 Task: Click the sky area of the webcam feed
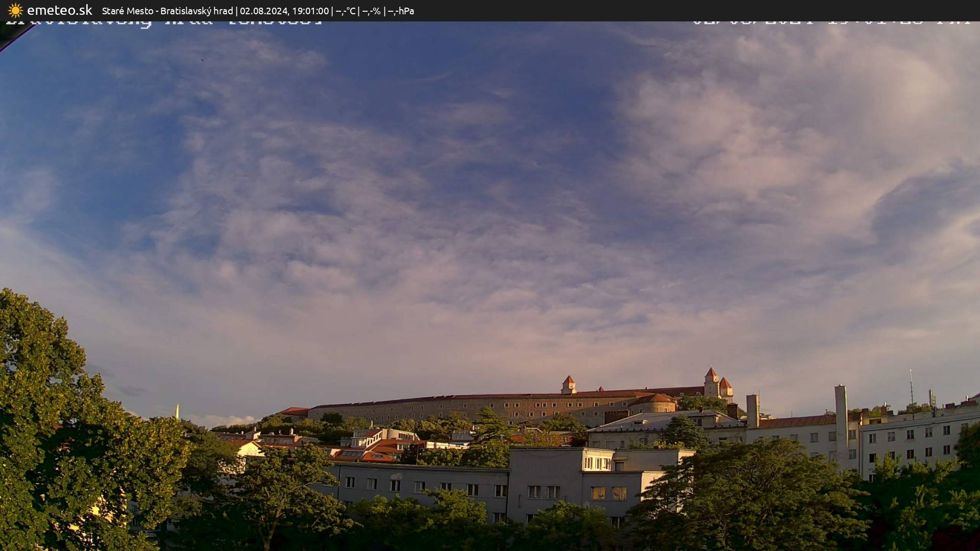coord(490,179)
